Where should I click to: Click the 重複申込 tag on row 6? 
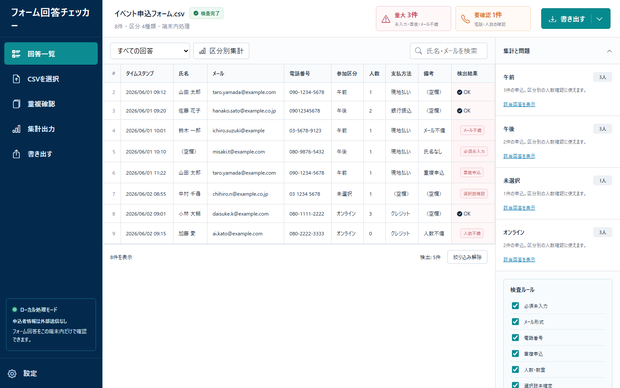tap(472, 172)
